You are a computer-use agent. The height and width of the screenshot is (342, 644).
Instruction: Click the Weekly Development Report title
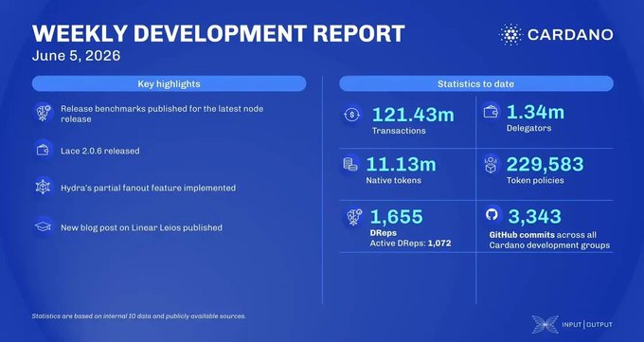point(219,34)
